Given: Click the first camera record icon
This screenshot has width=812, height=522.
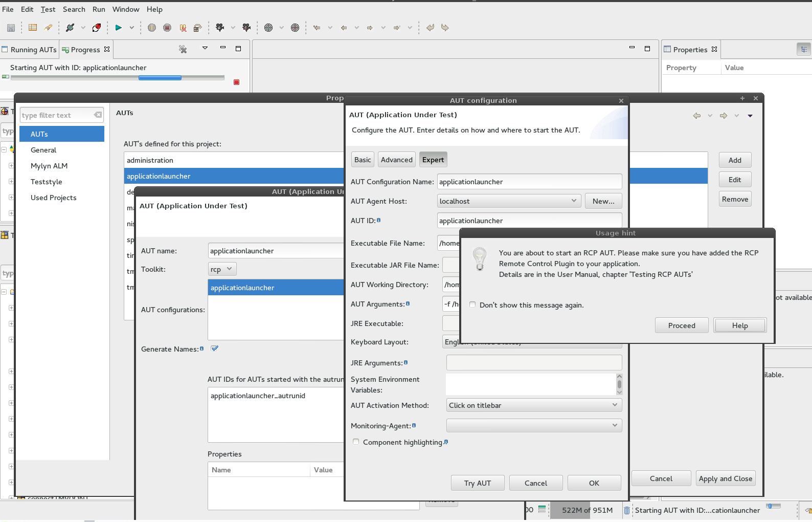Looking at the screenshot, I should pyautogui.click(x=220, y=28).
